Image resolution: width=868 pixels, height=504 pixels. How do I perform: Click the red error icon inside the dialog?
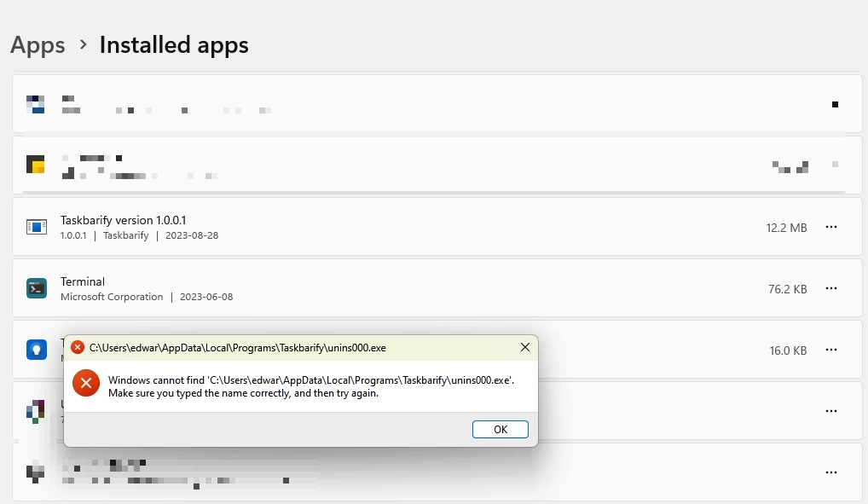[x=85, y=383]
